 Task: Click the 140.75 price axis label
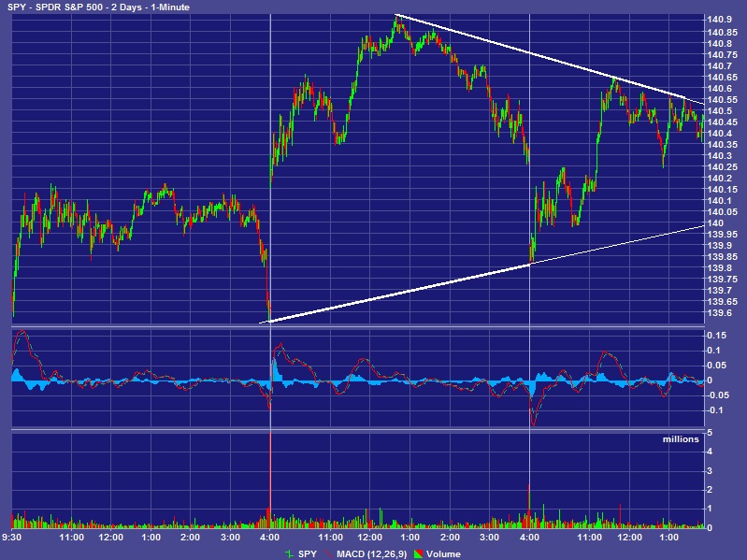pos(723,55)
